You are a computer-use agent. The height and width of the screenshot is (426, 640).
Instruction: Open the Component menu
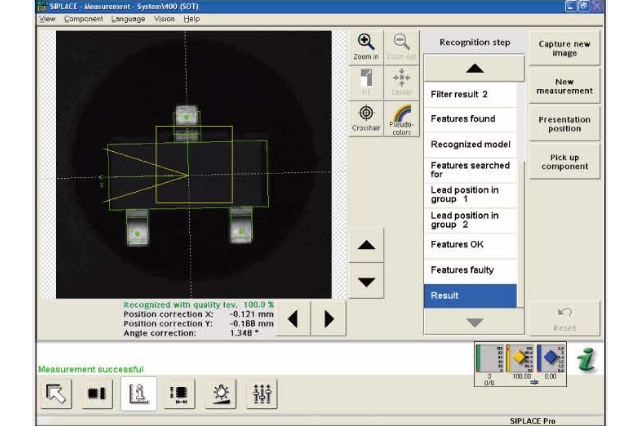click(82, 19)
